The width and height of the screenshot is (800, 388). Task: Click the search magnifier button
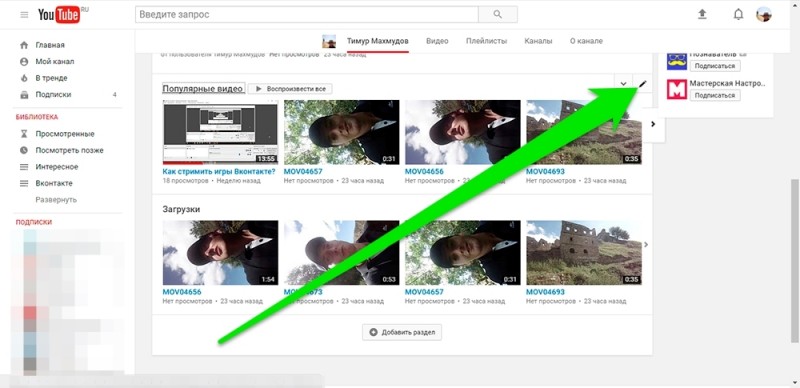point(497,15)
